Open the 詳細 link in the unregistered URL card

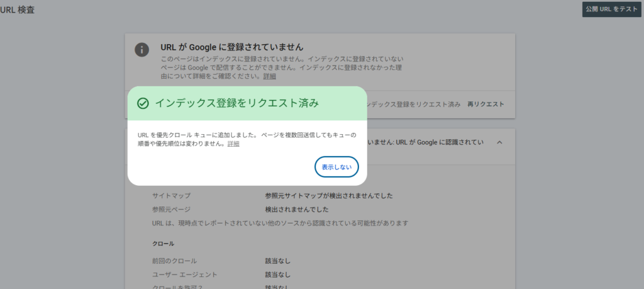pos(269,76)
